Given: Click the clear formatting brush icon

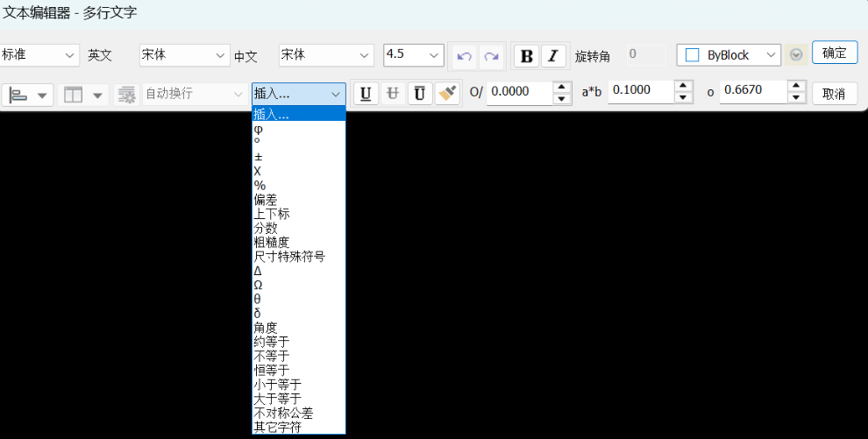Looking at the screenshot, I should [x=447, y=93].
